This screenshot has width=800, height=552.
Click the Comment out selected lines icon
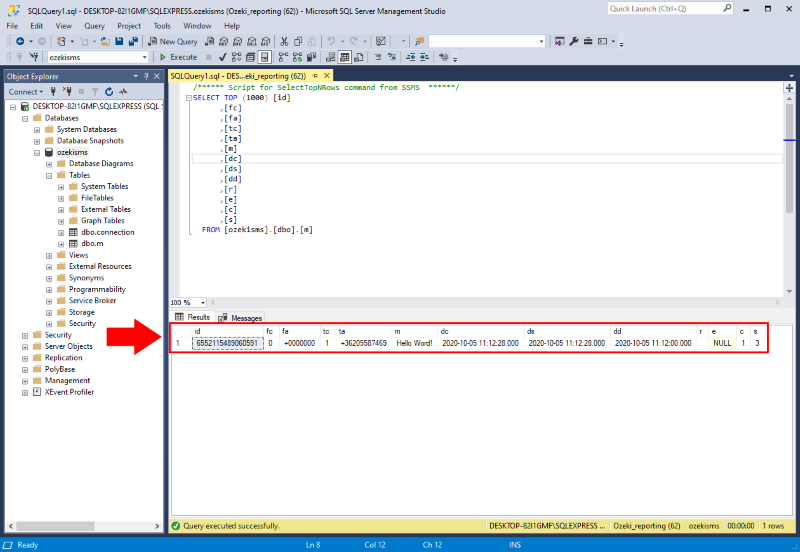[x=378, y=57]
